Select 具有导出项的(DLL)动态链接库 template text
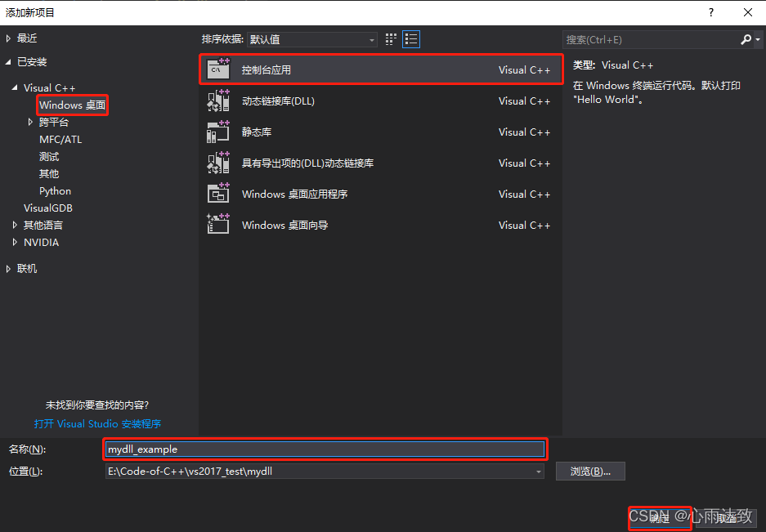The width and height of the screenshot is (766, 532). pyautogui.click(x=307, y=163)
